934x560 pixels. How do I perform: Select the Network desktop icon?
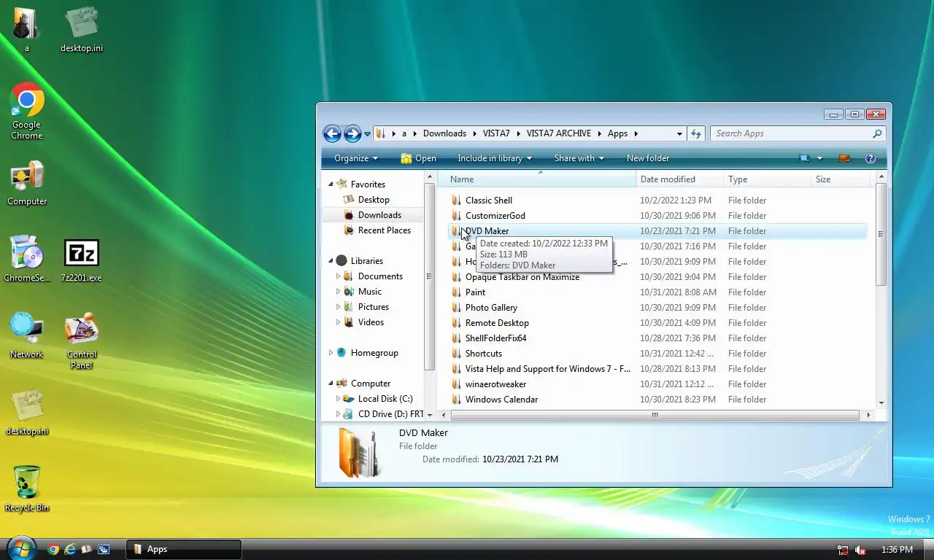(26, 336)
